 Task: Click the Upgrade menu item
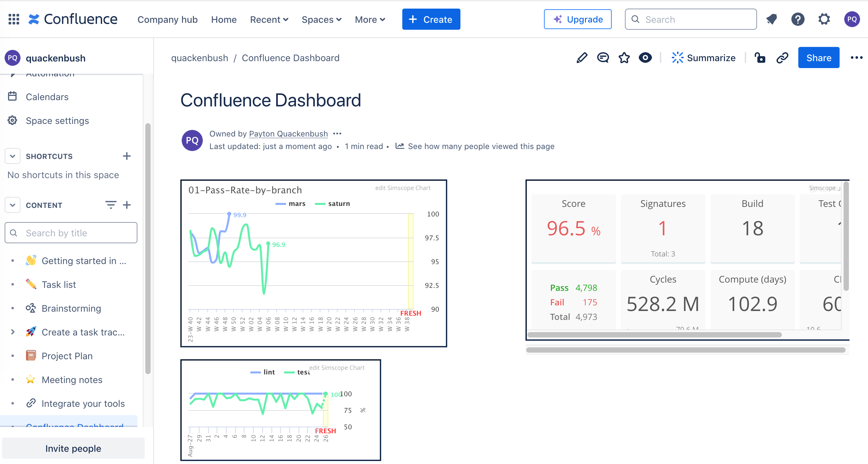[x=577, y=19]
